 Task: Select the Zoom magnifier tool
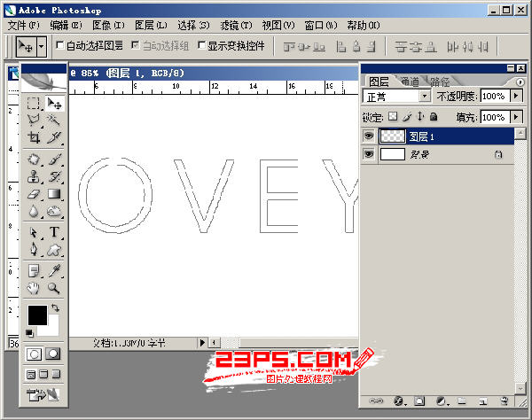pos(54,288)
